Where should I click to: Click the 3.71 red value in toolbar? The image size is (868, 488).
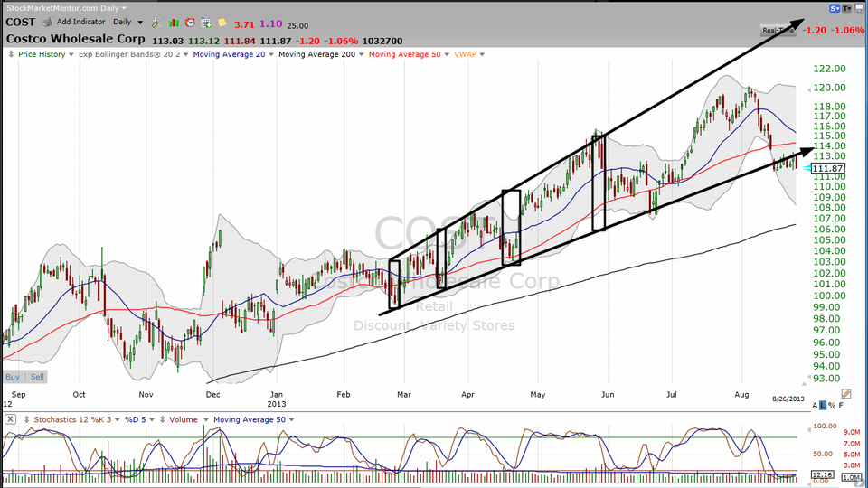[244, 24]
